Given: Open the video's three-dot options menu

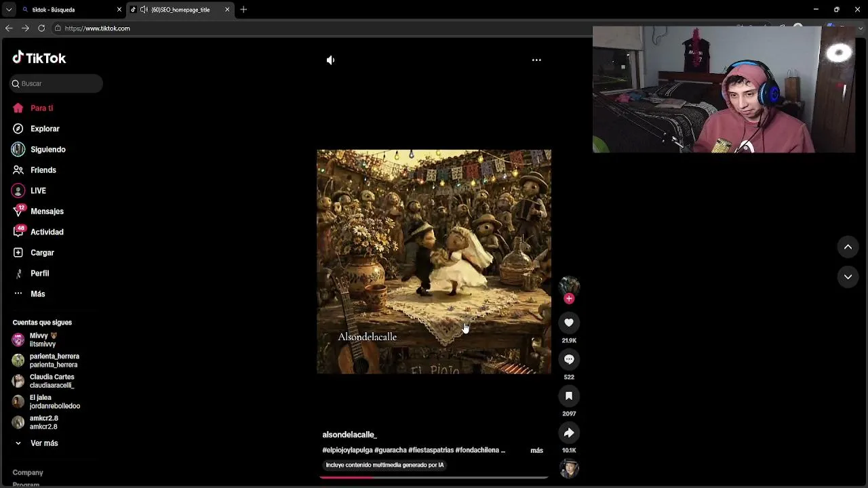Looking at the screenshot, I should pos(536,60).
